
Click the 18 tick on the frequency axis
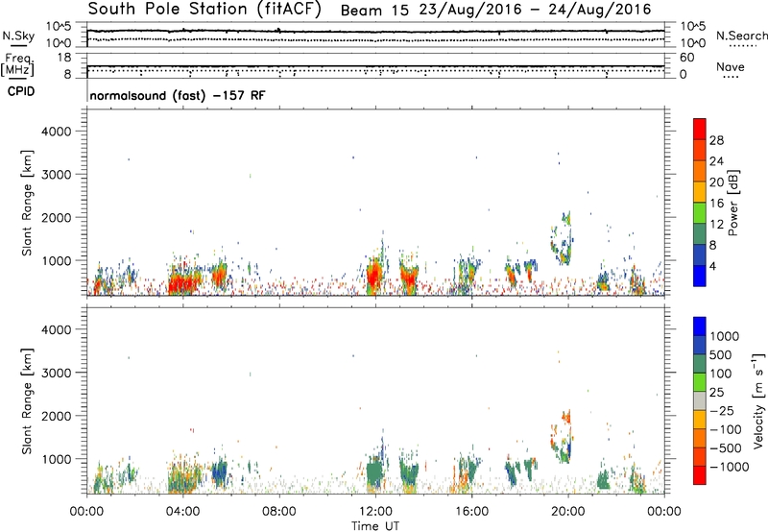click(x=64, y=58)
